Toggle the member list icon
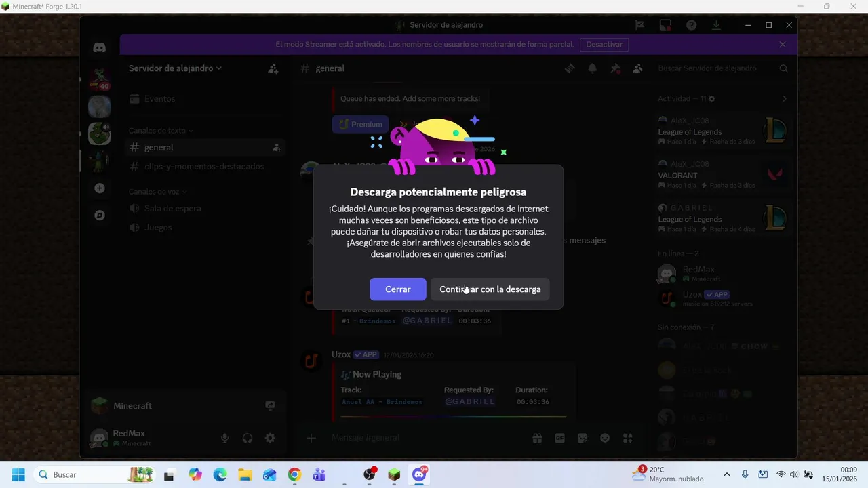 [637, 68]
